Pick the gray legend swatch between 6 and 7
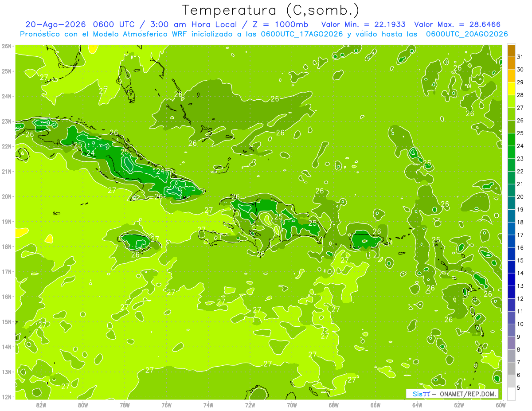 [x=511, y=368]
